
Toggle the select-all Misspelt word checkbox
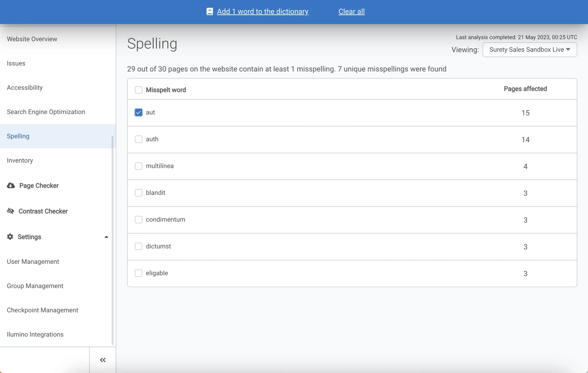(x=139, y=90)
